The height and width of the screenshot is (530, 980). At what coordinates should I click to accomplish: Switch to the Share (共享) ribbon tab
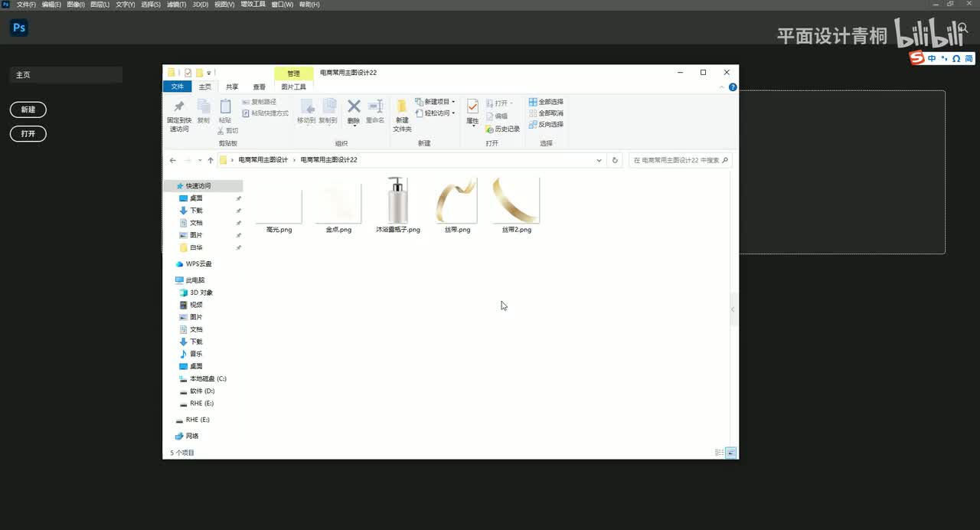click(232, 87)
